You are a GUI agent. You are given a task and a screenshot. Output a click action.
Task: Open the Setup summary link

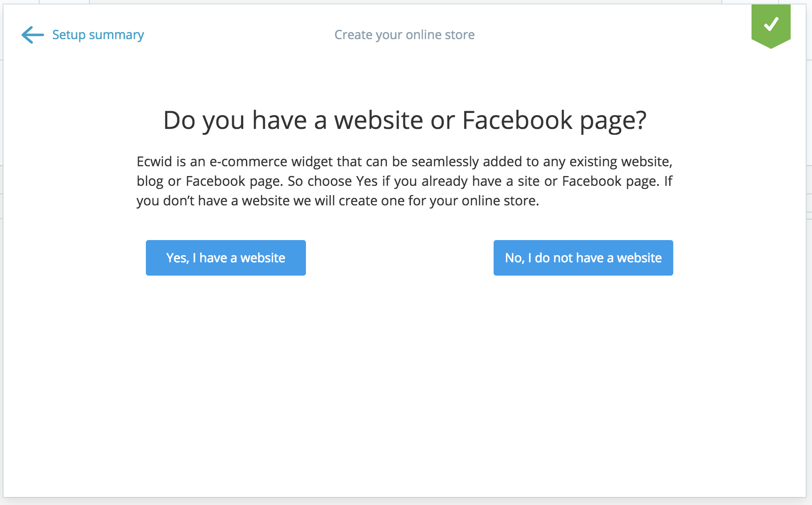coord(98,35)
